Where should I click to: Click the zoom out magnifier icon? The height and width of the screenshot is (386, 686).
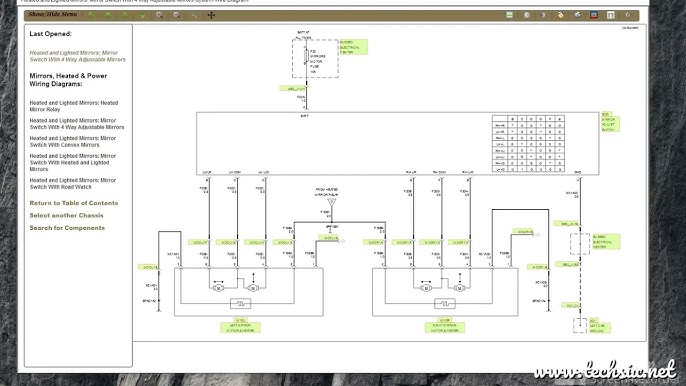177,15
